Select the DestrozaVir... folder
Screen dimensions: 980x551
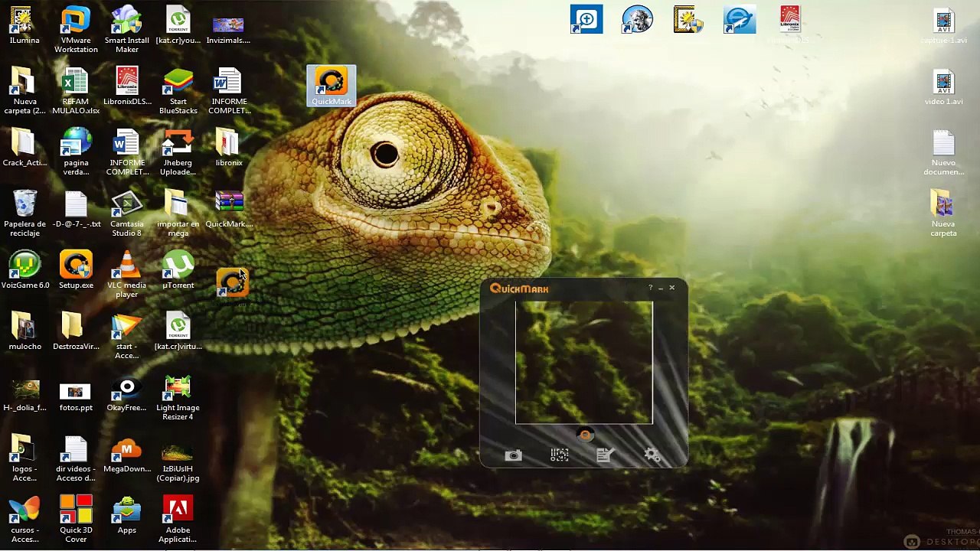(x=76, y=331)
